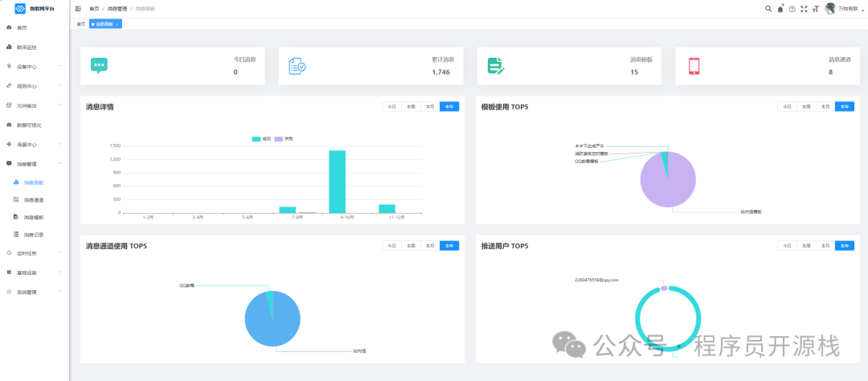
Task: Open the search icon in header
Action: pyautogui.click(x=768, y=9)
